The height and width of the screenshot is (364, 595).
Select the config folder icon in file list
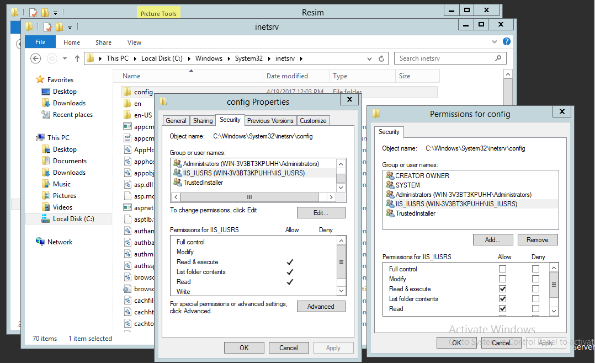tap(127, 92)
